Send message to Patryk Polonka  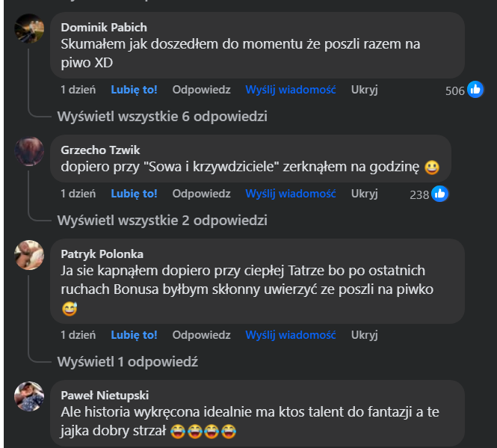290,334
